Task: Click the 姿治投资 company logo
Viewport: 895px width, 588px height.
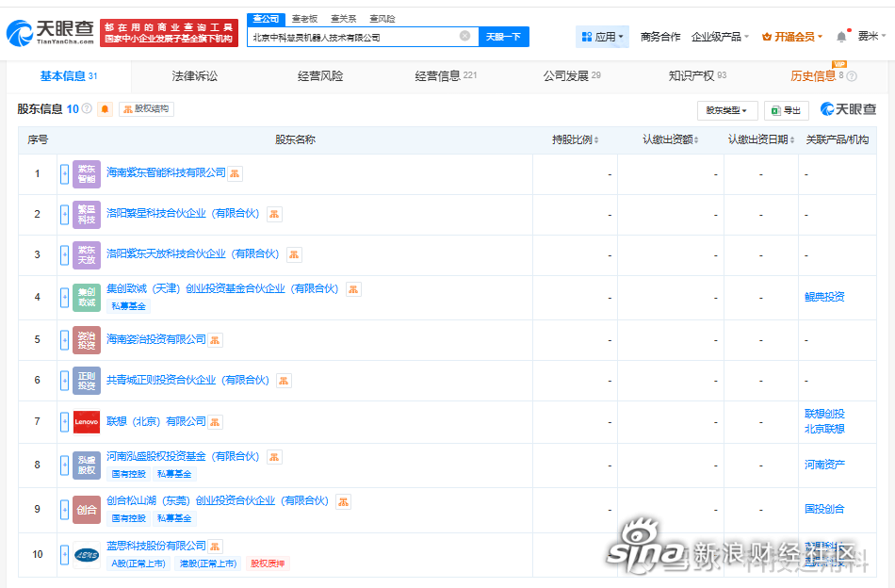Action: click(x=87, y=340)
